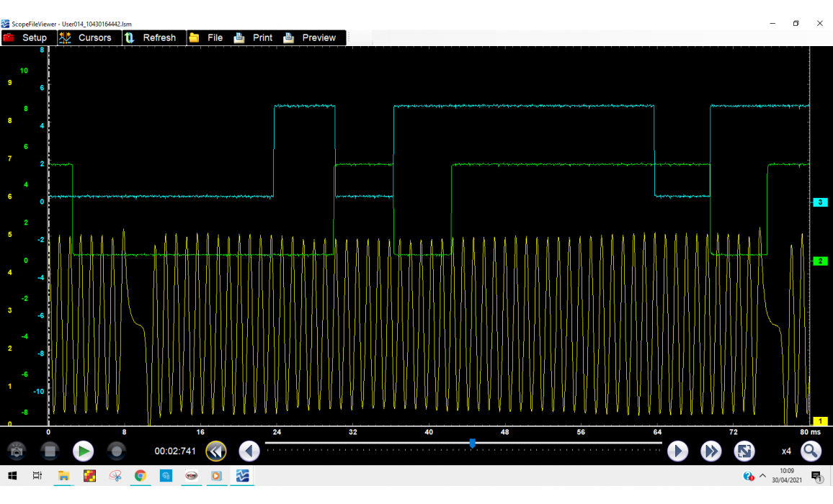Screen dimensions: 833x504
Task: Take a snapshot with the camera icon
Action: click(17, 451)
